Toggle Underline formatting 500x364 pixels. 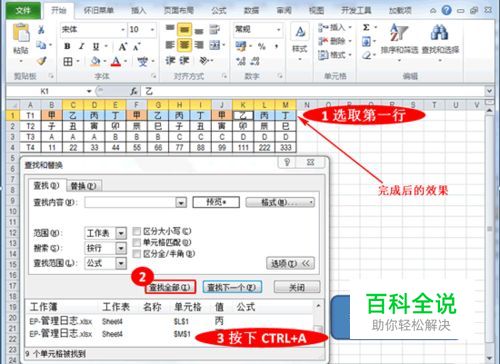[96, 46]
